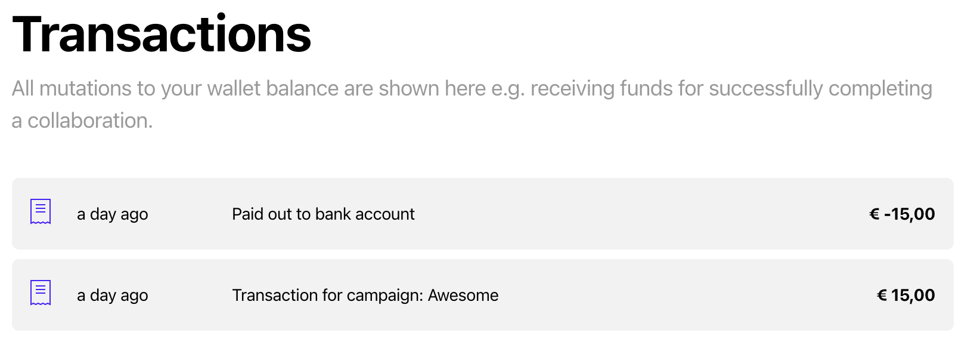Click the words 'Transaction for campaign:' label
This screenshot has width=980, height=351.
pos(327,295)
